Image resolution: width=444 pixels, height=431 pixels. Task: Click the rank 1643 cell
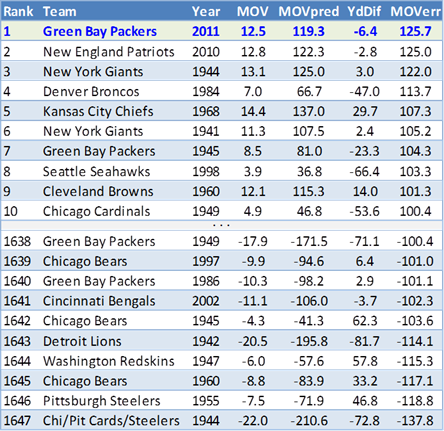[17, 341]
